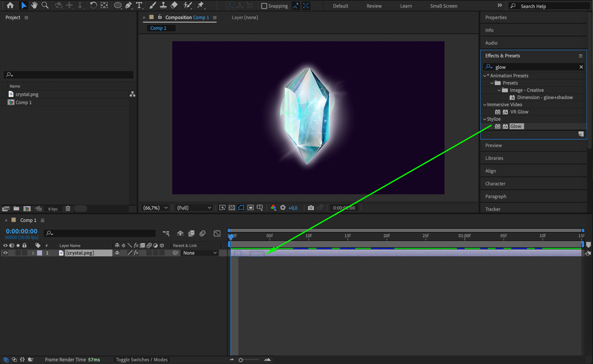593x364 pixels.
Task: Hide the crystal.png layer with eye toggle
Action: click(5, 253)
